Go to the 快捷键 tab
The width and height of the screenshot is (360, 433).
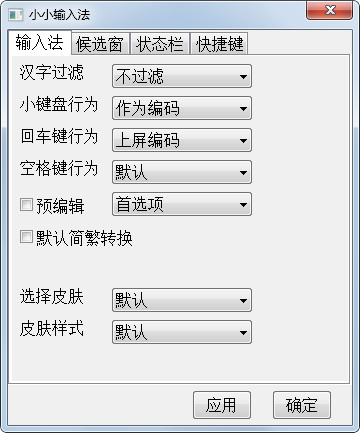[219, 44]
